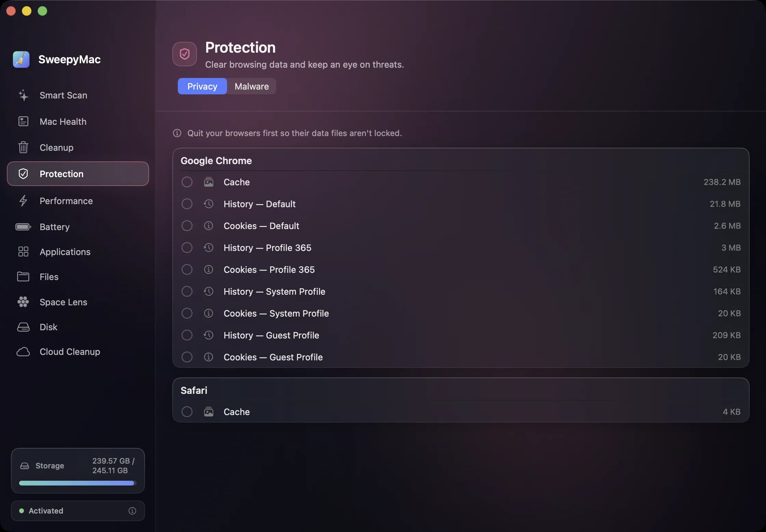Viewport: 766px width, 532px height.
Task: Click the Disk drive icon in sidebar
Action: tap(23, 327)
